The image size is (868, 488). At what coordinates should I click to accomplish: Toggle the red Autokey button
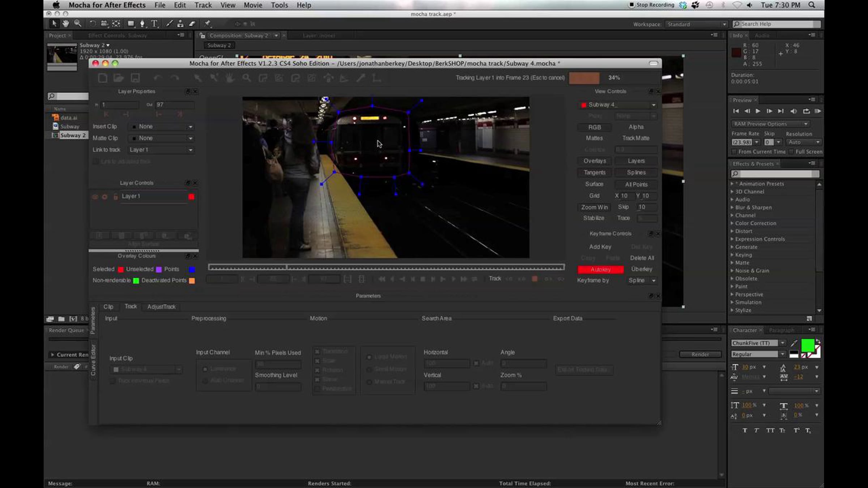pyautogui.click(x=600, y=270)
